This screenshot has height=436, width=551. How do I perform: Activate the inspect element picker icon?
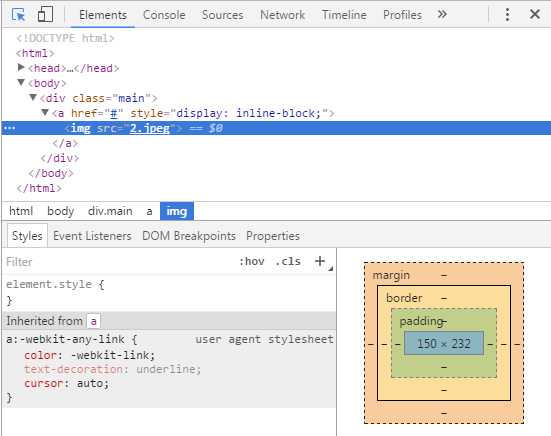[19, 15]
